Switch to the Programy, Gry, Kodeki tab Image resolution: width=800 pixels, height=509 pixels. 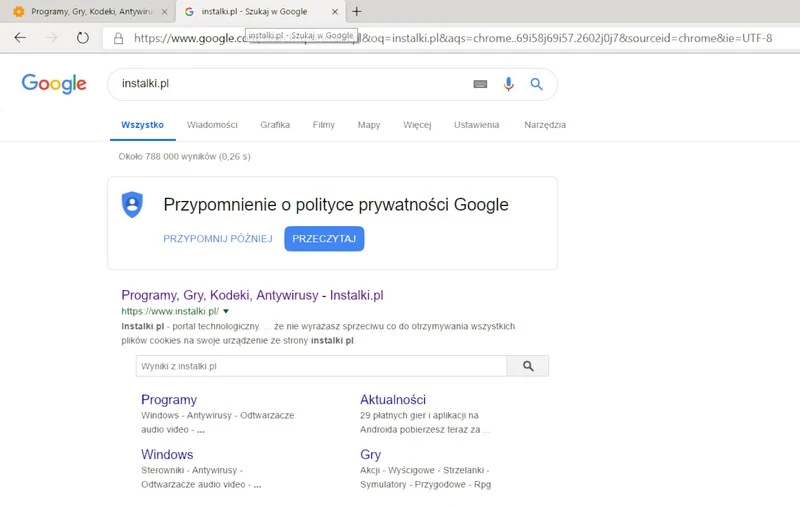88,11
